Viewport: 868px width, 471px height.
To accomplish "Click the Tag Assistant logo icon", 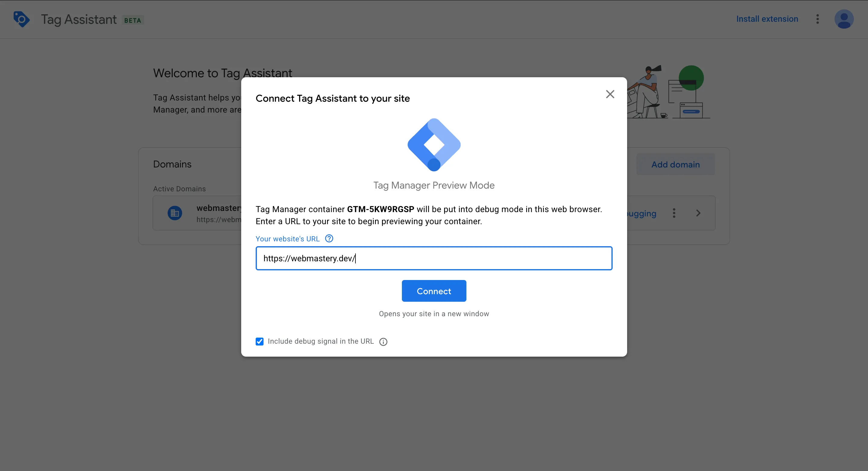I will pos(21,19).
